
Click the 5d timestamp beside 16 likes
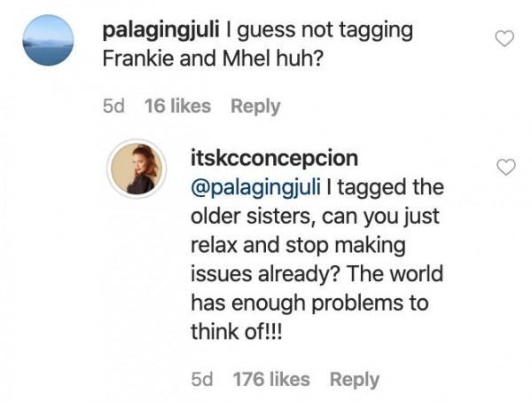click(x=113, y=106)
